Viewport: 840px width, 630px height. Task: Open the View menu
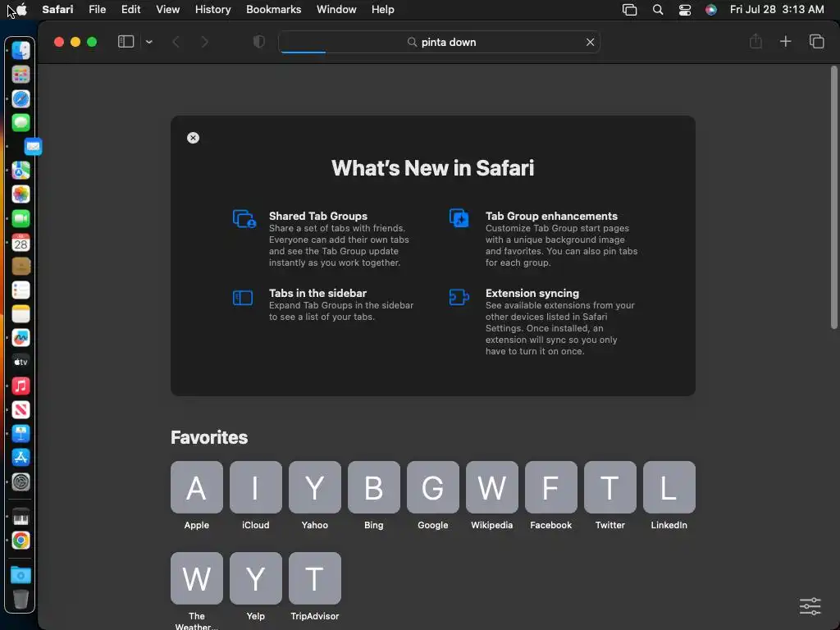tap(167, 10)
